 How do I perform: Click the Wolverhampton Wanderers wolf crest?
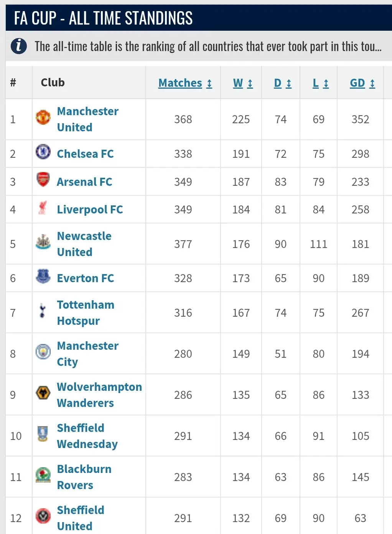[x=43, y=393]
